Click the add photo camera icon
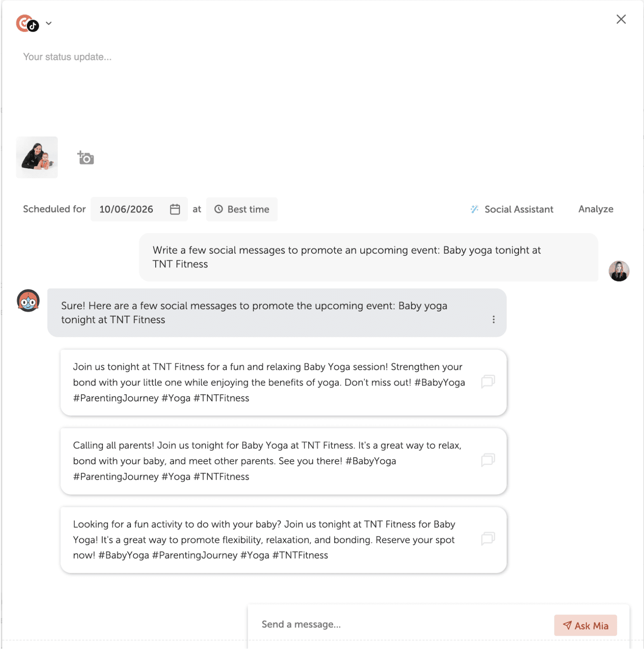 [86, 158]
